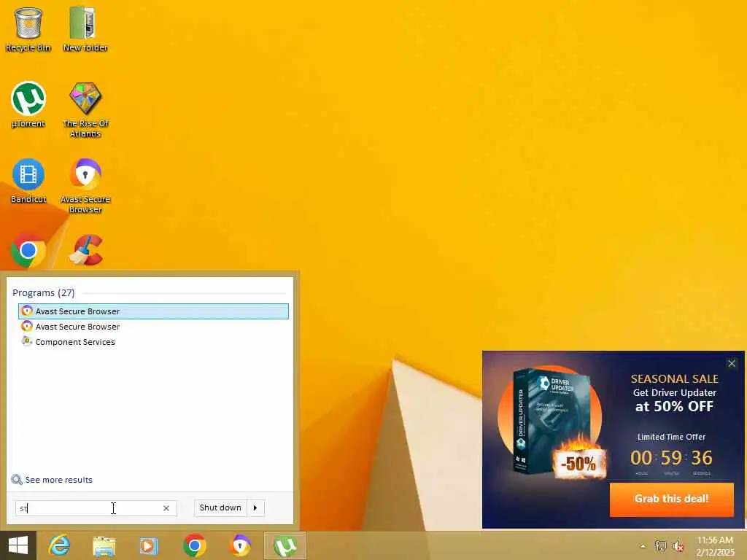
Task: Click the at 50% OFF text
Action: tap(674, 406)
